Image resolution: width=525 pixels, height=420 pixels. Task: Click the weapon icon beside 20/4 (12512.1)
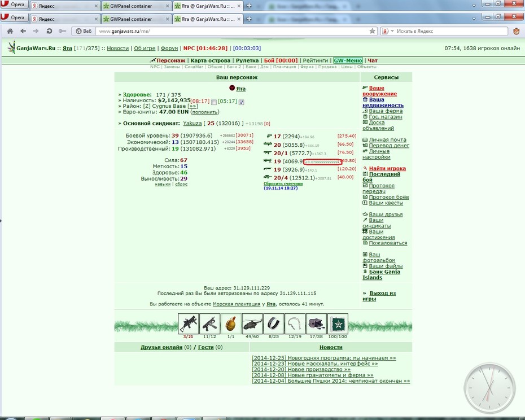coord(268,177)
